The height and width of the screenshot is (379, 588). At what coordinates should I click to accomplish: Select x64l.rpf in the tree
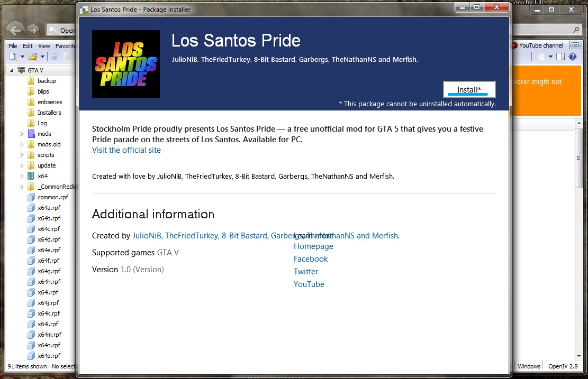(x=48, y=324)
